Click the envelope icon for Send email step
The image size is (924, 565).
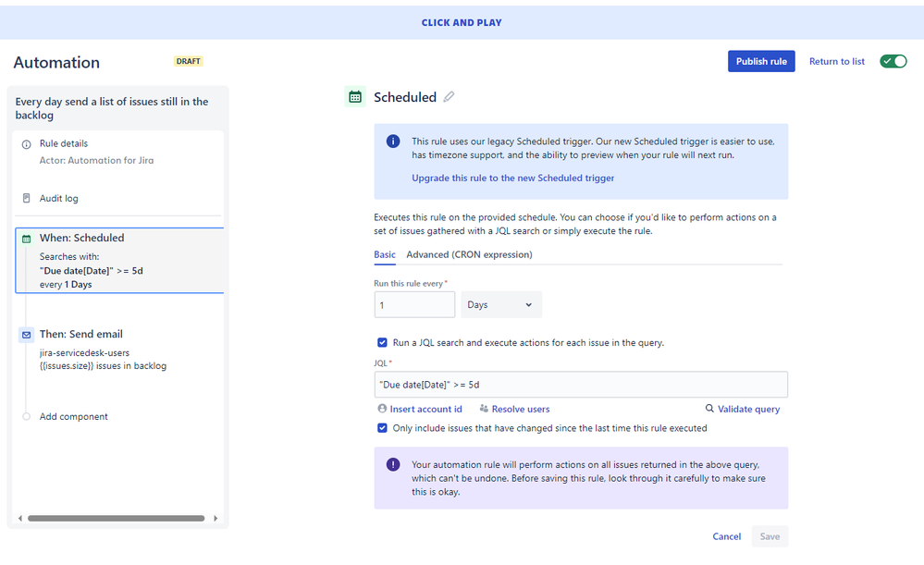27,335
